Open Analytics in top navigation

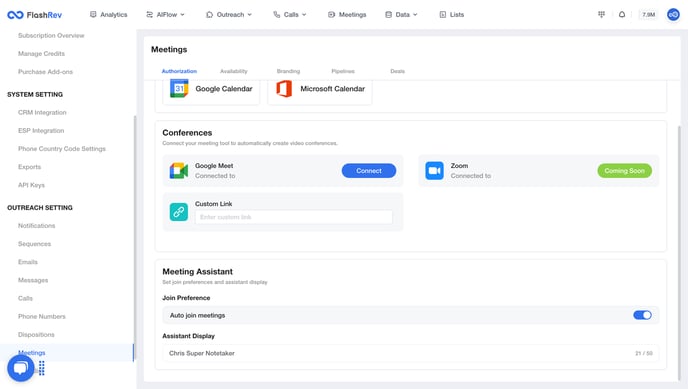pos(108,14)
